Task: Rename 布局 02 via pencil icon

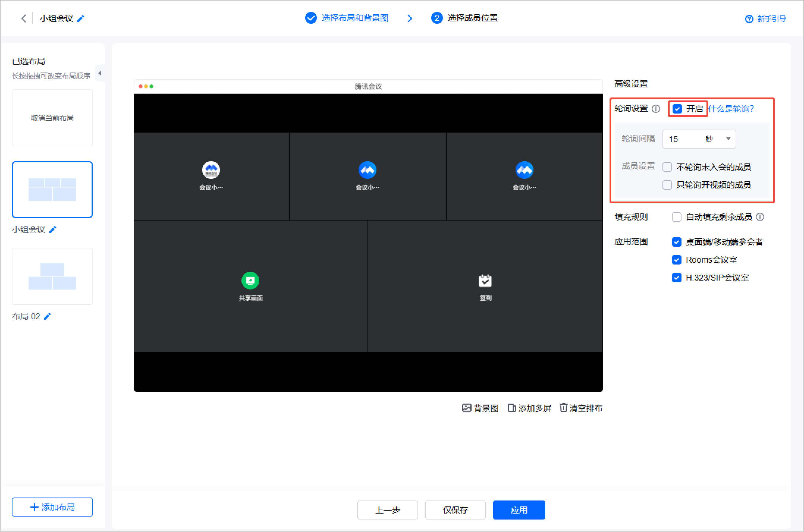Action: (48, 316)
